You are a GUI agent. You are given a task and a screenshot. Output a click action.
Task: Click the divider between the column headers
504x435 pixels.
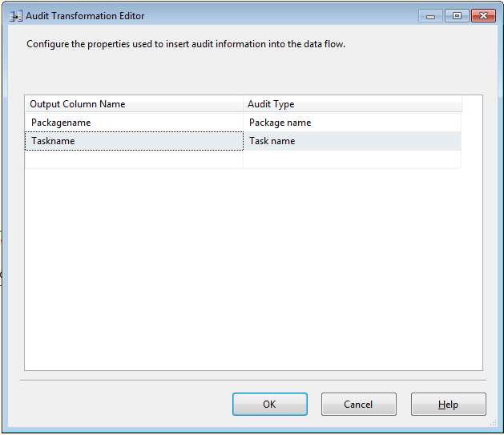point(243,104)
